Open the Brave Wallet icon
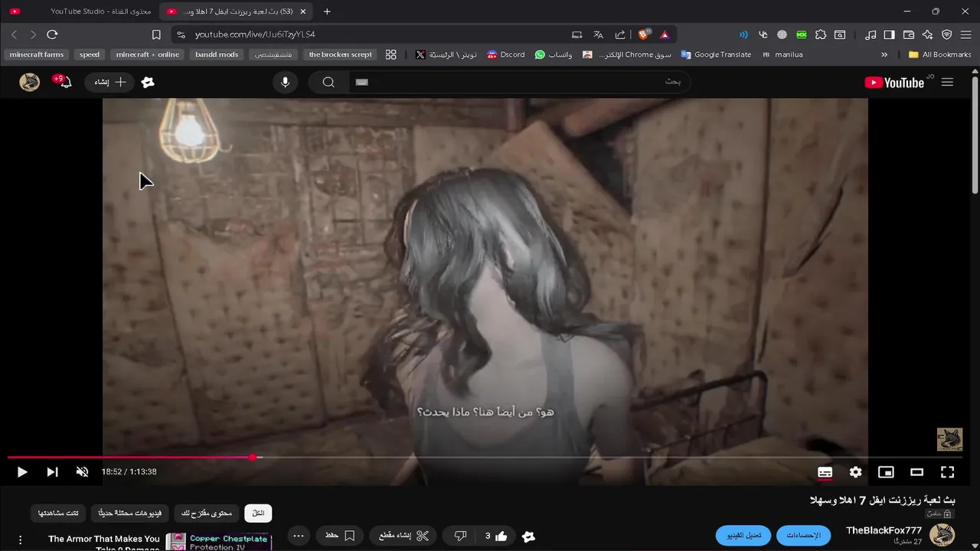The height and width of the screenshot is (551, 980). pyautogui.click(x=909, y=34)
